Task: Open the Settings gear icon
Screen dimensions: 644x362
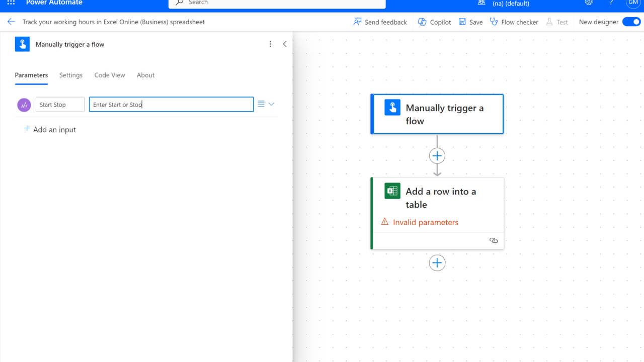Action: point(589,3)
